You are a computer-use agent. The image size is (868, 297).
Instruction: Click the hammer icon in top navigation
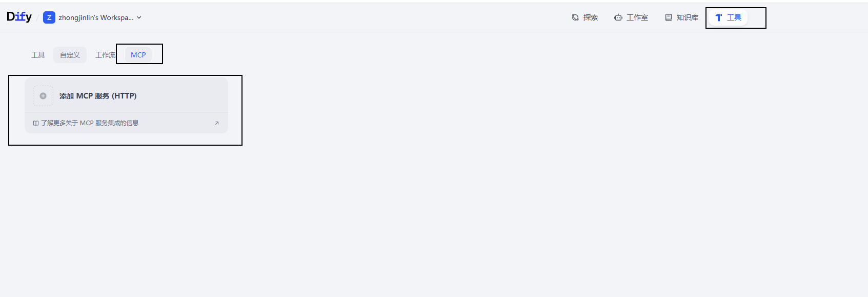coord(719,17)
